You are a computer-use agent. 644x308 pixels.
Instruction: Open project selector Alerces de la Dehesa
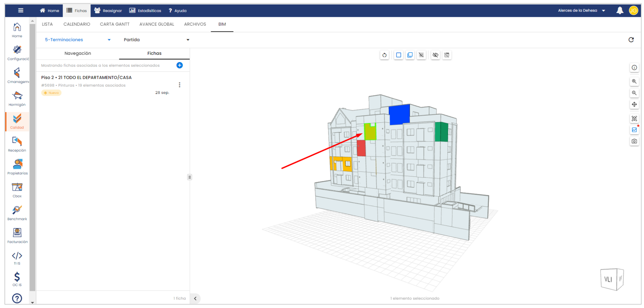coord(581,11)
